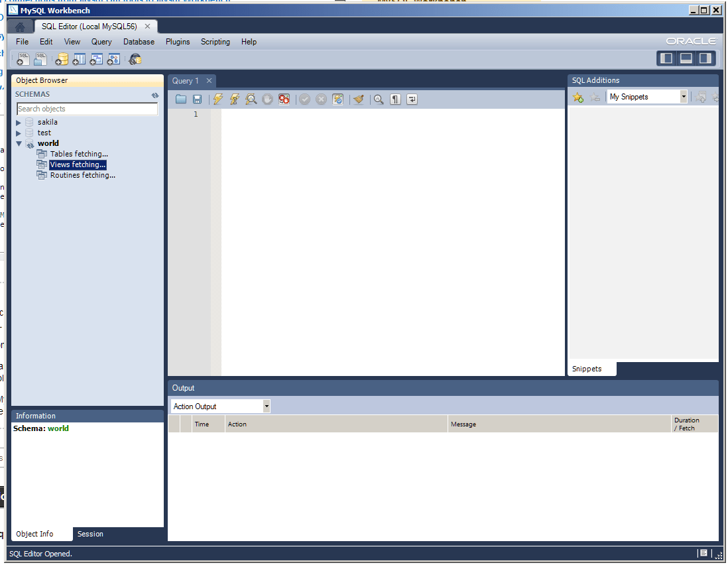Save script with floppy disk icon
The height and width of the screenshot is (565, 728).
198,99
